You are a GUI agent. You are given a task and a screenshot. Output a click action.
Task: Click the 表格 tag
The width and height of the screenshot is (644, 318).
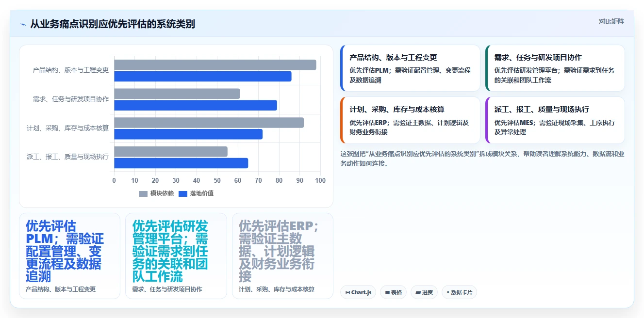pyautogui.click(x=393, y=292)
